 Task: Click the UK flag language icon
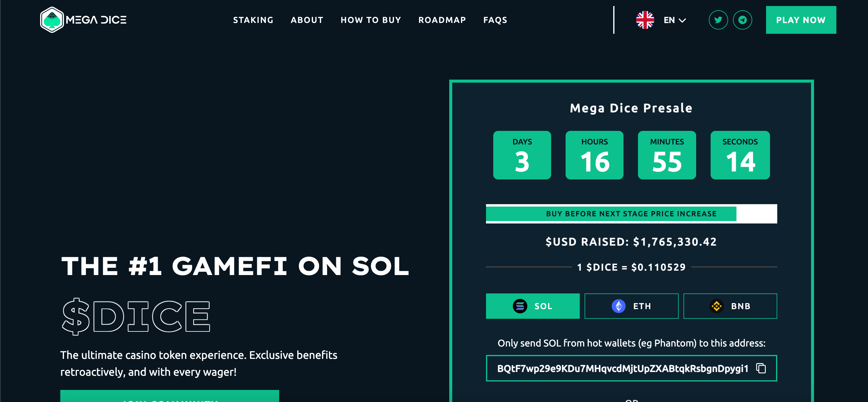[645, 20]
